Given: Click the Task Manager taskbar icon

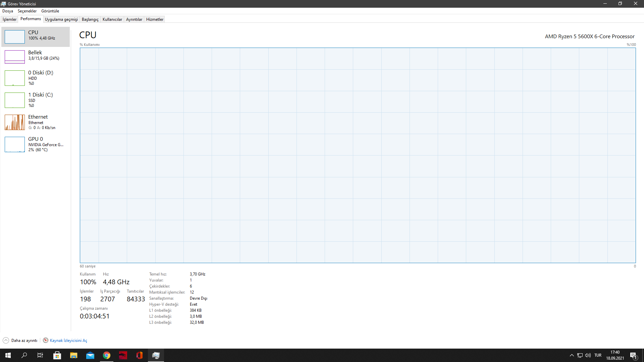Looking at the screenshot, I should point(156,355).
